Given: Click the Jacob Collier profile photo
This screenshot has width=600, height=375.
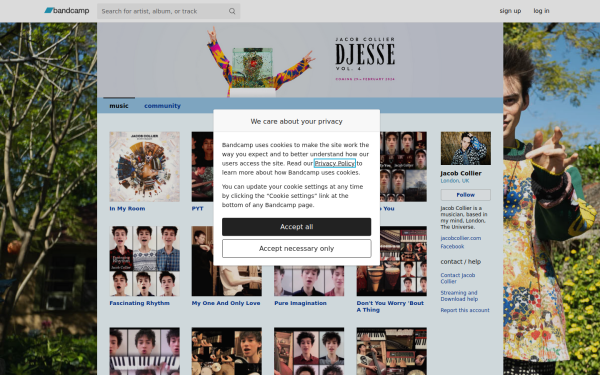Looking at the screenshot, I should (466, 148).
